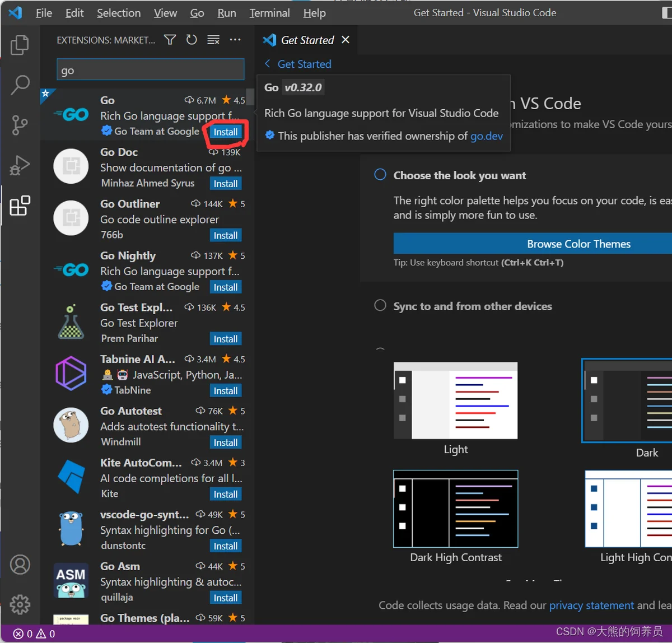The width and height of the screenshot is (672, 643).
Task: Open the Help menu
Action: pyautogui.click(x=315, y=13)
